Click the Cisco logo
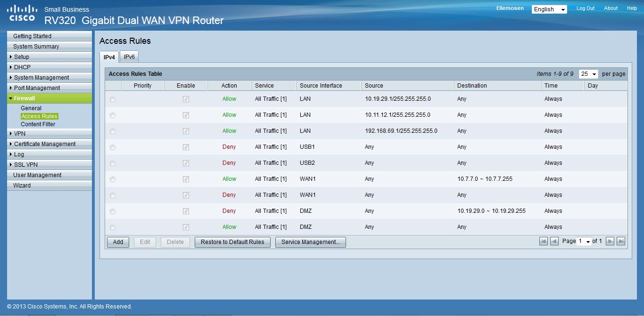 pyautogui.click(x=22, y=13)
